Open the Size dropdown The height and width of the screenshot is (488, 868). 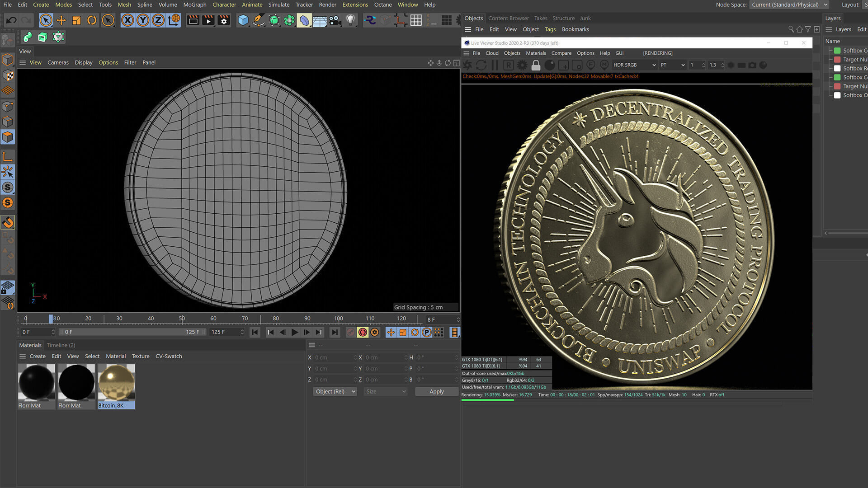386,392
